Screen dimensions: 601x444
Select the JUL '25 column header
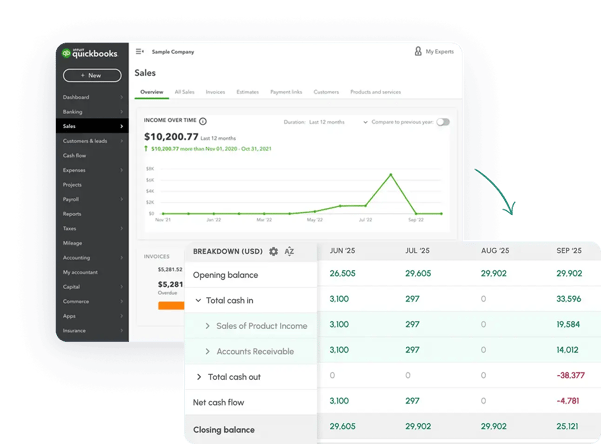[417, 251]
